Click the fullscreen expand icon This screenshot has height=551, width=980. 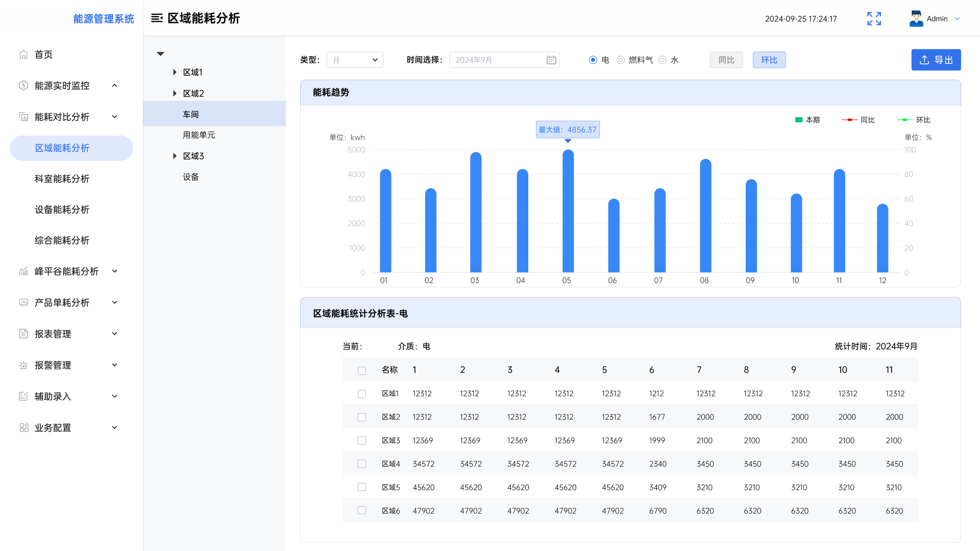click(874, 19)
